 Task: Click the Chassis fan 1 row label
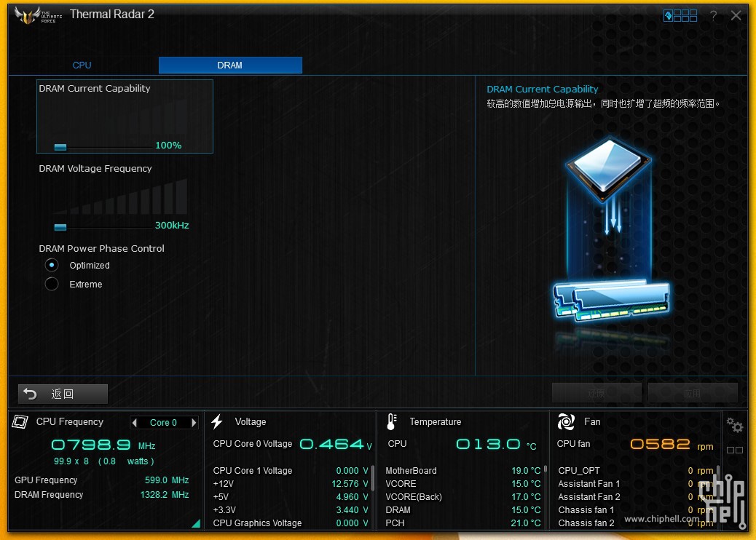pos(586,509)
